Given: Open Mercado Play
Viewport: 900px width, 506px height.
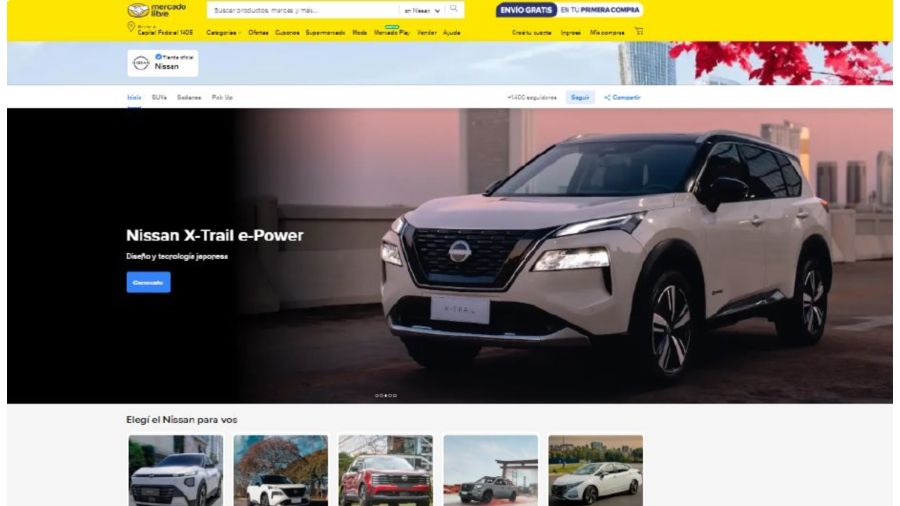Looking at the screenshot, I should pyautogui.click(x=392, y=33).
